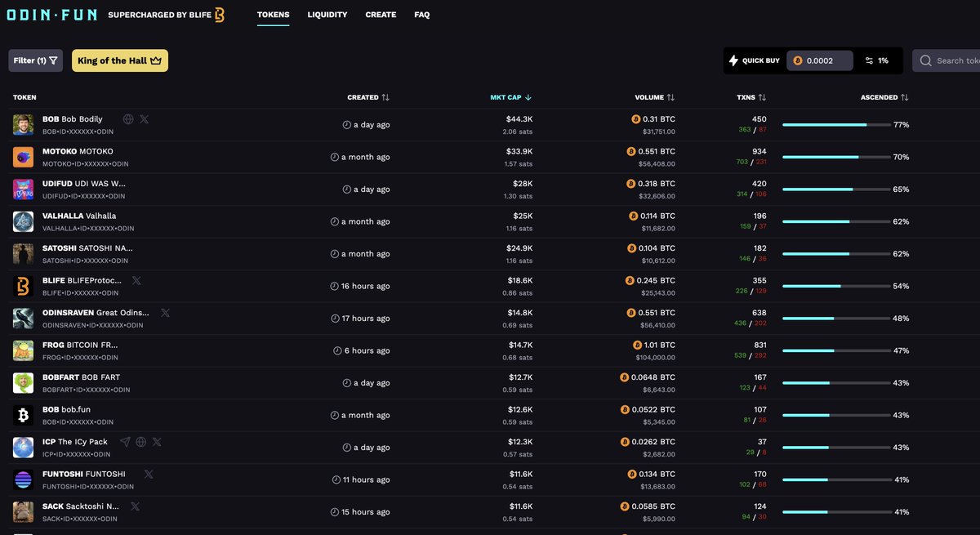This screenshot has width=980, height=535.
Task: Click the $44.3K market cap value
Action: point(519,119)
